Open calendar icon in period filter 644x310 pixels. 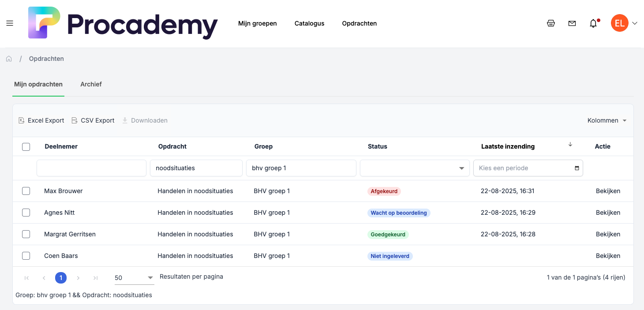coord(577,168)
